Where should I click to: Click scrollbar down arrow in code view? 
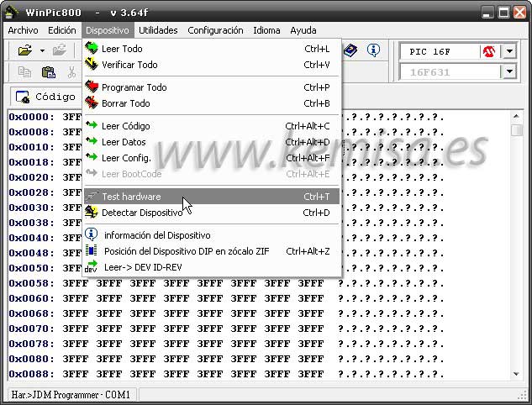pos(516,374)
